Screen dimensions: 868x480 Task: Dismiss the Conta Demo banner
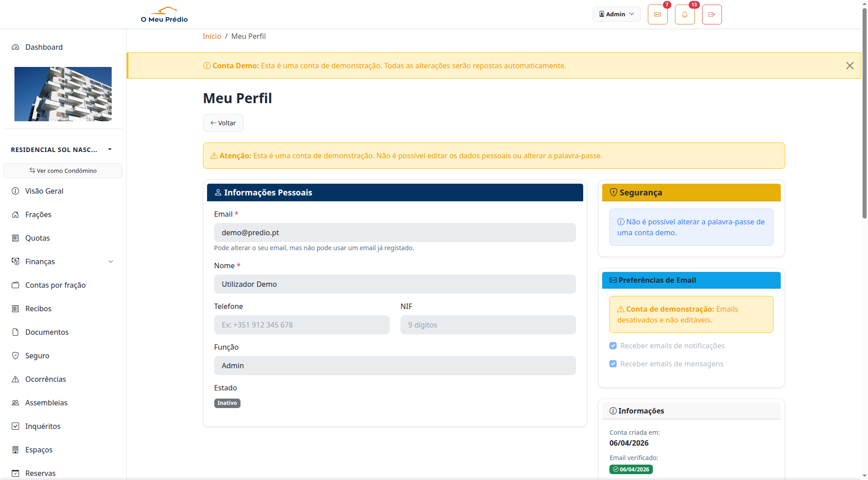tap(849, 66)
